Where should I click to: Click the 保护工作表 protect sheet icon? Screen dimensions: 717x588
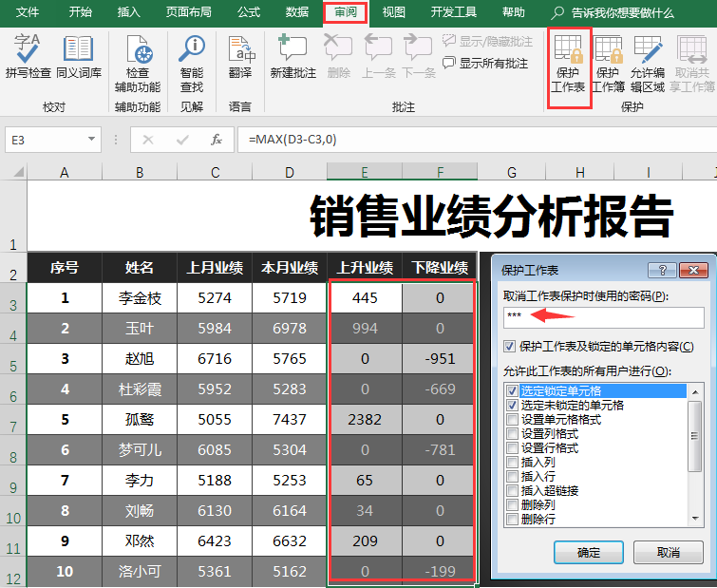[x=568, y=64]
